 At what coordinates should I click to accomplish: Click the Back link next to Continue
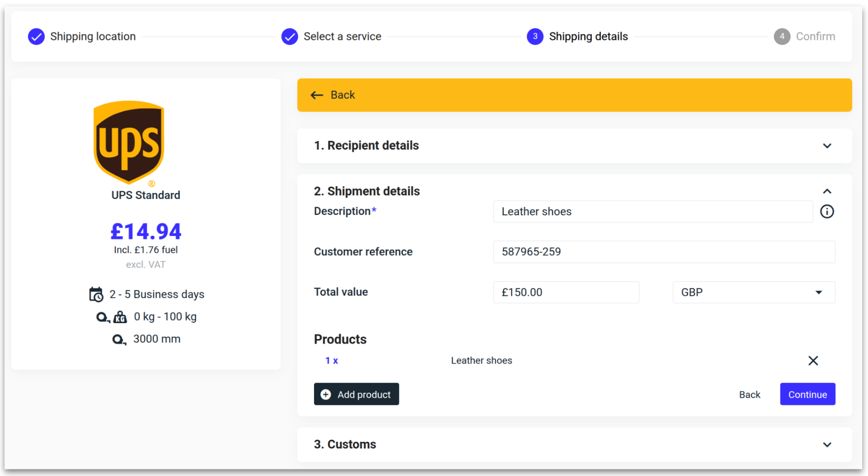[x=749, y=395]
